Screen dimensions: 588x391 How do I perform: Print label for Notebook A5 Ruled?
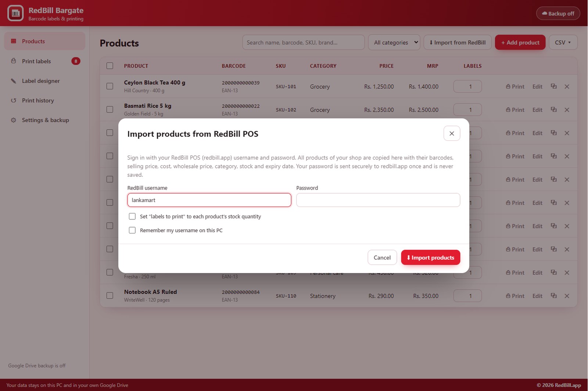point(515,296)
